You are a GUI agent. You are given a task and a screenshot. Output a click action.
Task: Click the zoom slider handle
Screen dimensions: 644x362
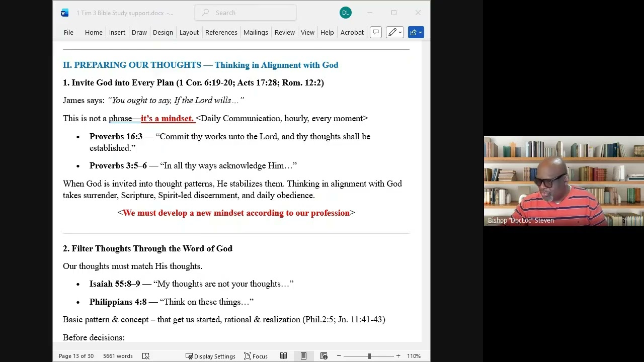[369, 356]
